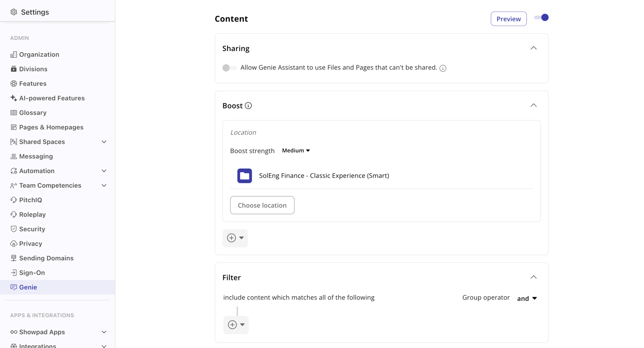644x348 pixels.
Task: Go to Pages & Homepages
Action: point(51,127)
